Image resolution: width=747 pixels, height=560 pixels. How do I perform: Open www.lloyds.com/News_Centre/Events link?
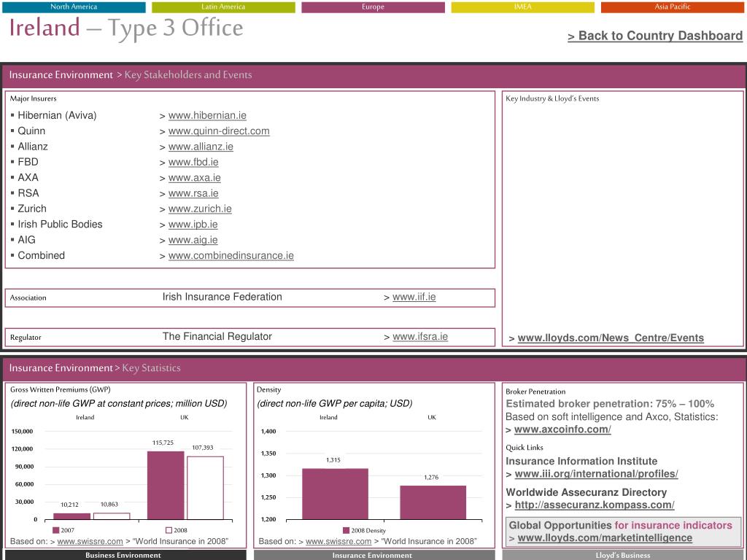tap(611, 338)
